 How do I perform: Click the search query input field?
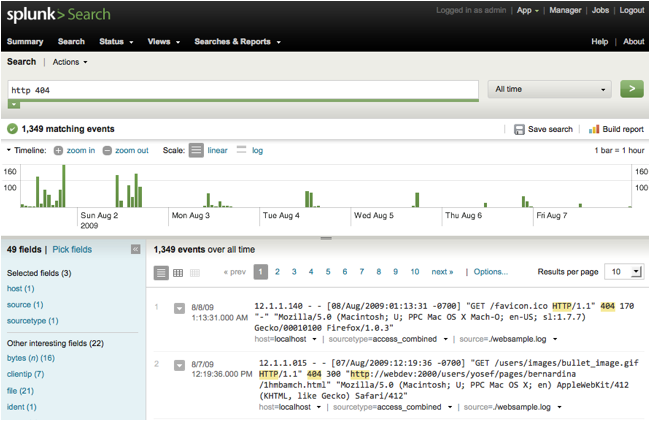click(243, 90)
